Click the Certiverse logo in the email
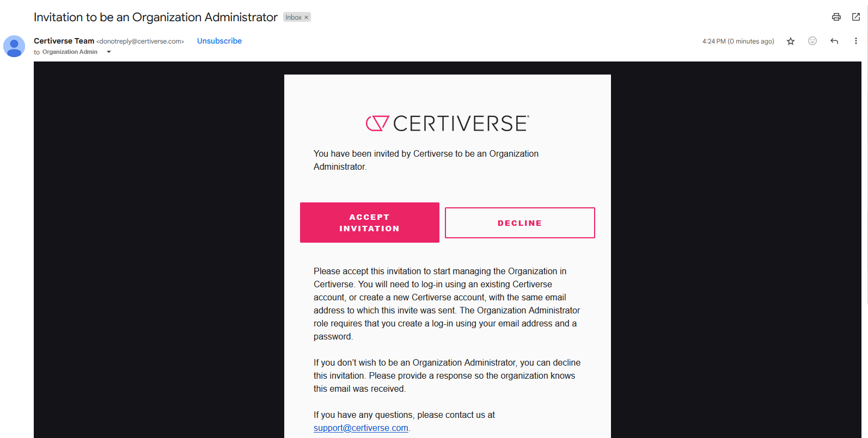The height and width of the screenshot is (438, 868). tap(447, 124)
